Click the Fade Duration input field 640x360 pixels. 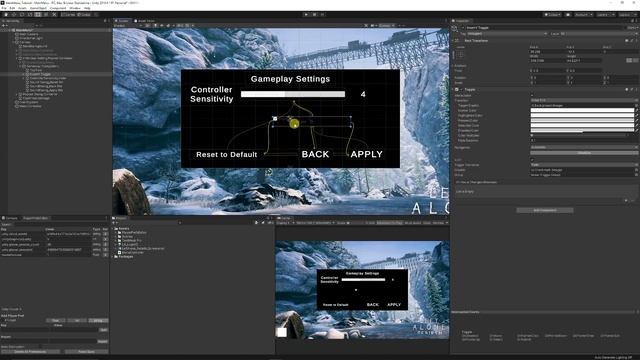584,140
